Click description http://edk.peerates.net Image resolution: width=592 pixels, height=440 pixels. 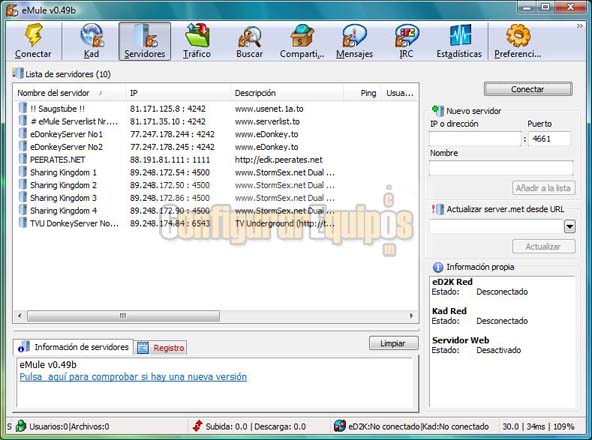coord(278,160)
